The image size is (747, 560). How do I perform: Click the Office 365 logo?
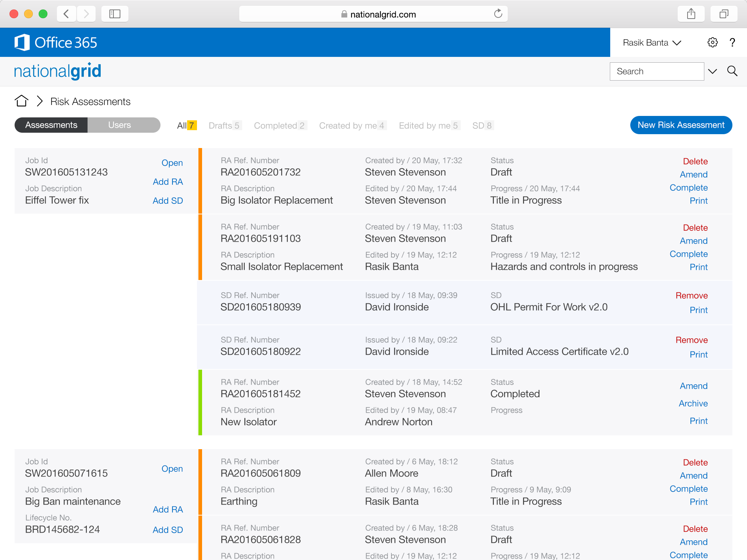pos(56,43)
